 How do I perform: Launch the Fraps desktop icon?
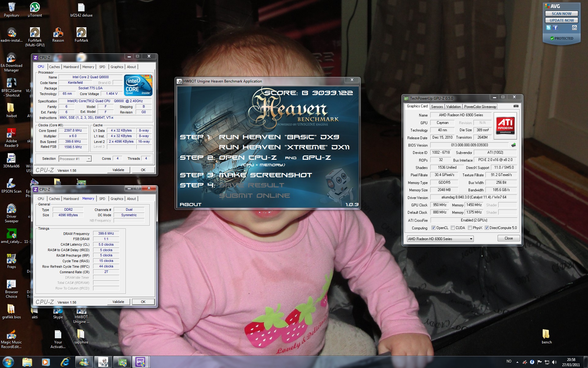(x=12, y=261)
